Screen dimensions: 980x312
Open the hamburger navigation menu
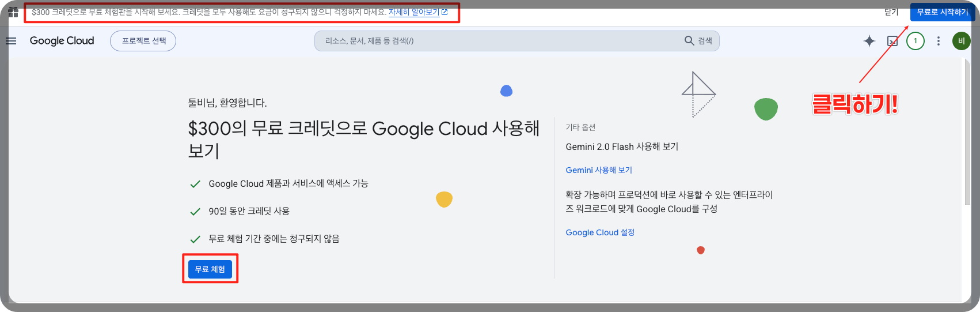point(11,41)
